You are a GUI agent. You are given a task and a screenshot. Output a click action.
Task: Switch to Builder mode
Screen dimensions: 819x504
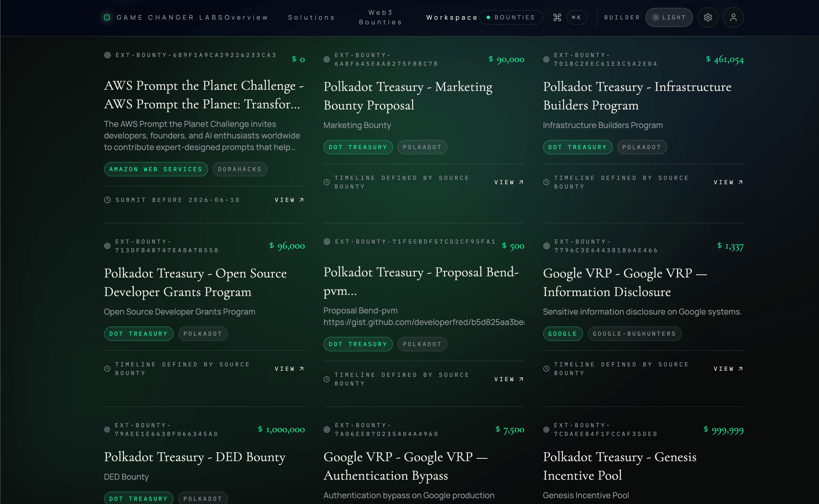622,17
